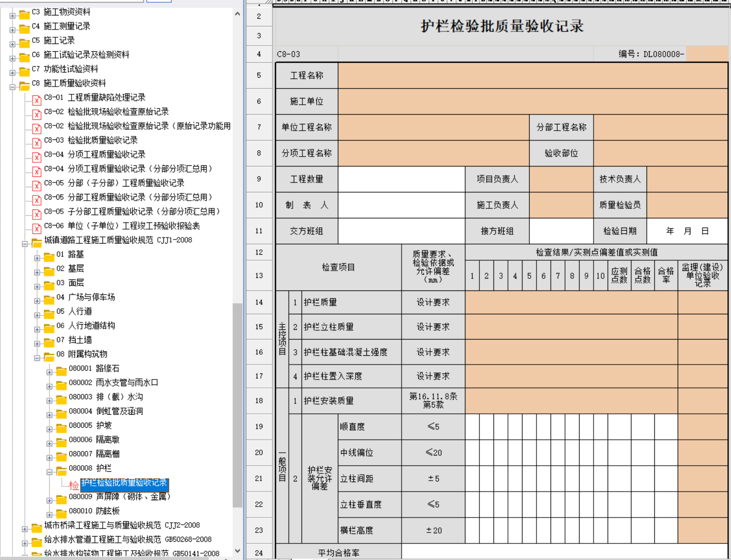The height and width of the screenshot is (560, 731).
Task: Click the tree panel vertical scrollbar thumb
Action: pos(237,405)
